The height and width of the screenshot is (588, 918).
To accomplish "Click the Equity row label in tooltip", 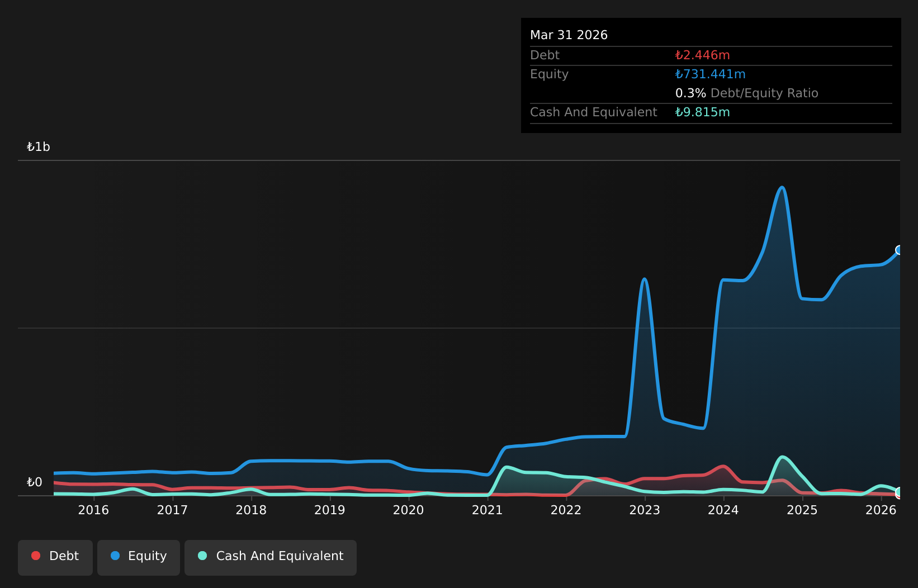I will click(549, 74).
